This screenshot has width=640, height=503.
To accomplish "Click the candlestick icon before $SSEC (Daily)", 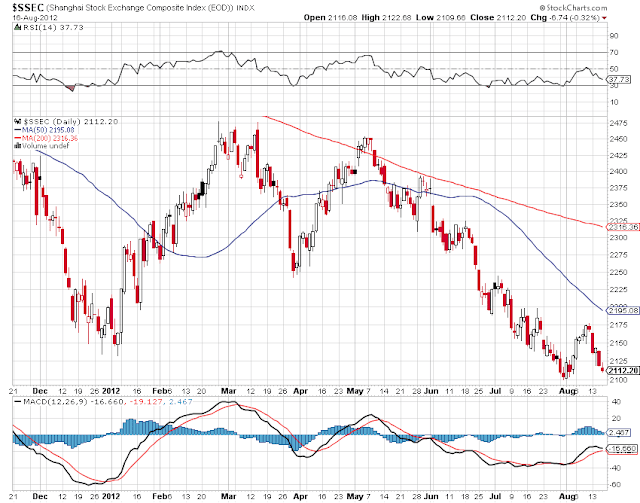I will (x=17, y=122).
